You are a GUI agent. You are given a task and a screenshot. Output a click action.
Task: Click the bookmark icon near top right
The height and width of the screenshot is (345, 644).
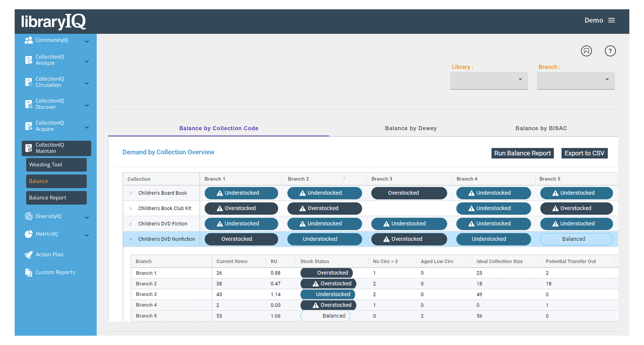pyautogui.click(x=587, y=51)
